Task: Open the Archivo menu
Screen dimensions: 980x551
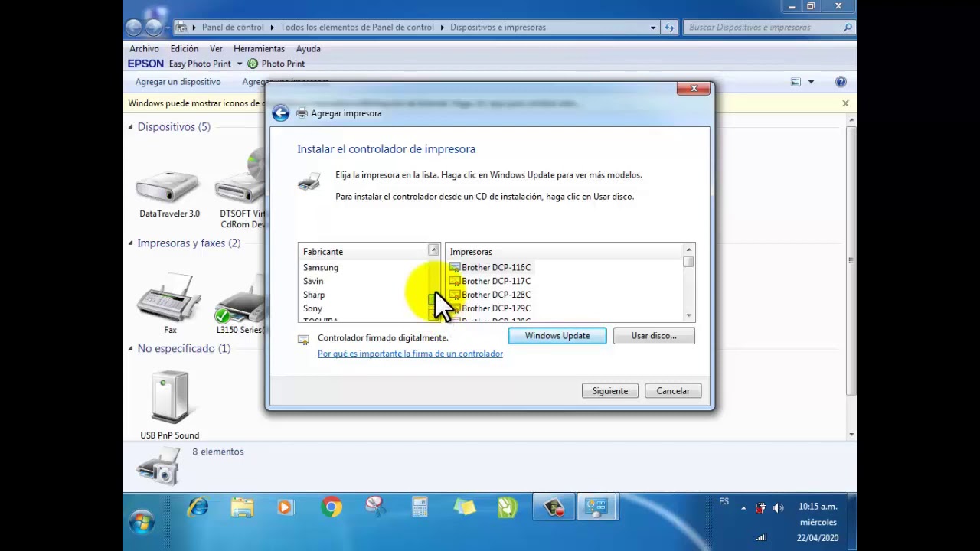Action: click(144, 49)
